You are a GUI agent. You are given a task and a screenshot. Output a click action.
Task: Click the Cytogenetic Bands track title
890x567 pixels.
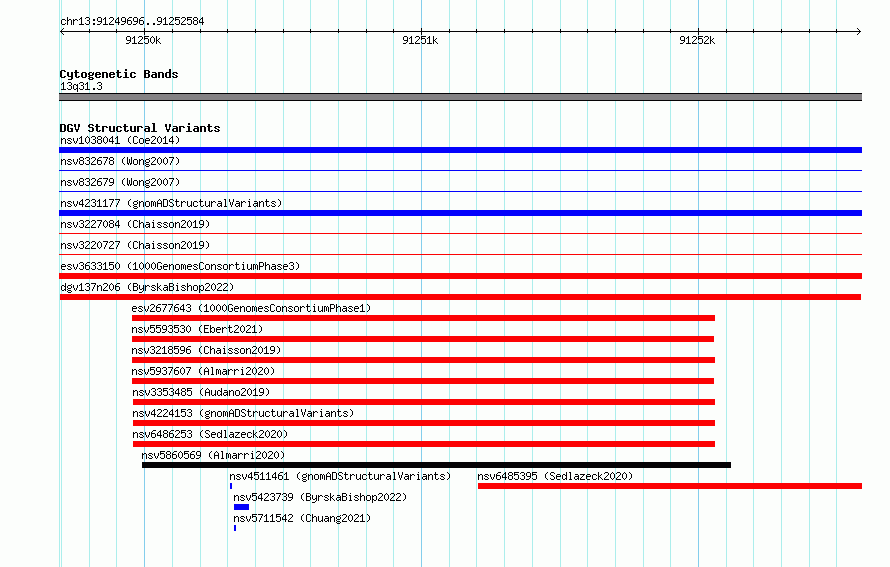click(x=119, y=74)
